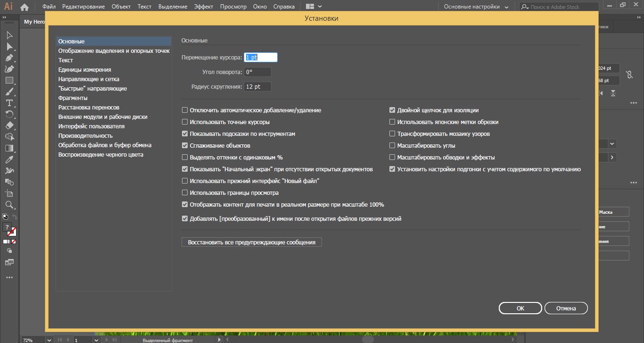Uncheck Двойной щелчок для изоляции
Image resolution: width=644 pixels, height=343 pixels.
392,110
